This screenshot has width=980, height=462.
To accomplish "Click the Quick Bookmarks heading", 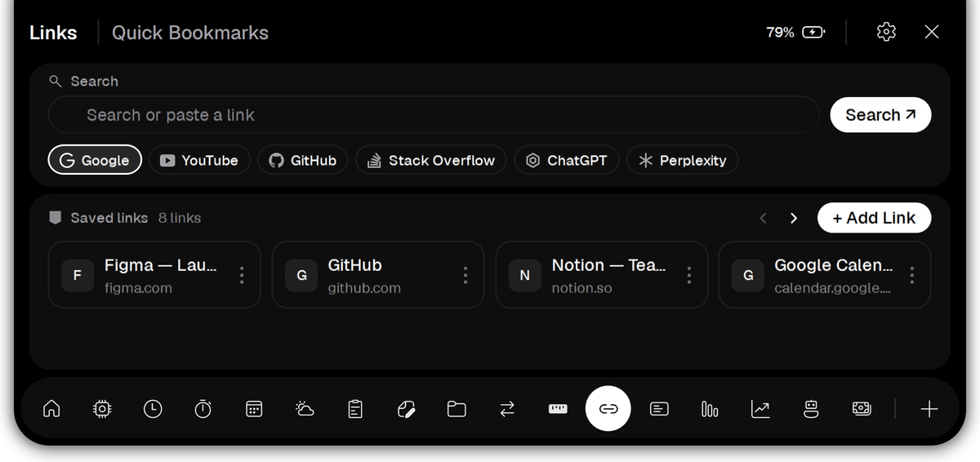I will [190, 33].
